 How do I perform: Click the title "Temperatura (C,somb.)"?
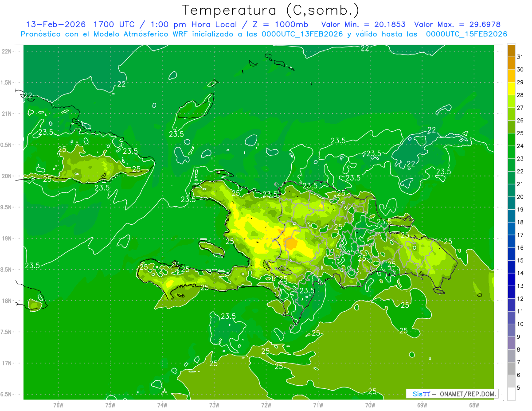click(271, 11)
